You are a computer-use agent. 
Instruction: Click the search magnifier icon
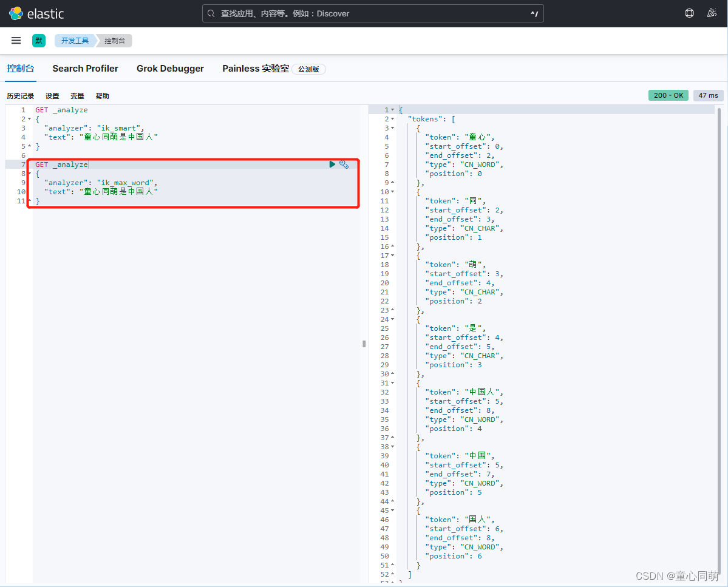(x=211, y=13)
